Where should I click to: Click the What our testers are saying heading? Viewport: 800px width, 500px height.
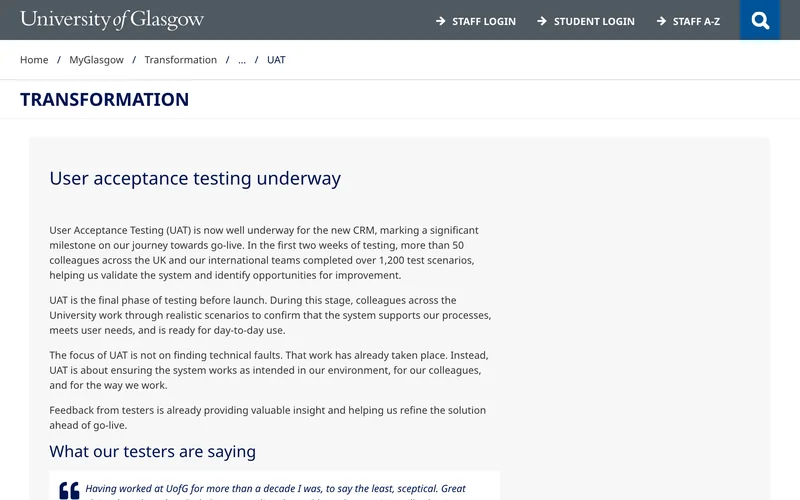tap(153, 452)
